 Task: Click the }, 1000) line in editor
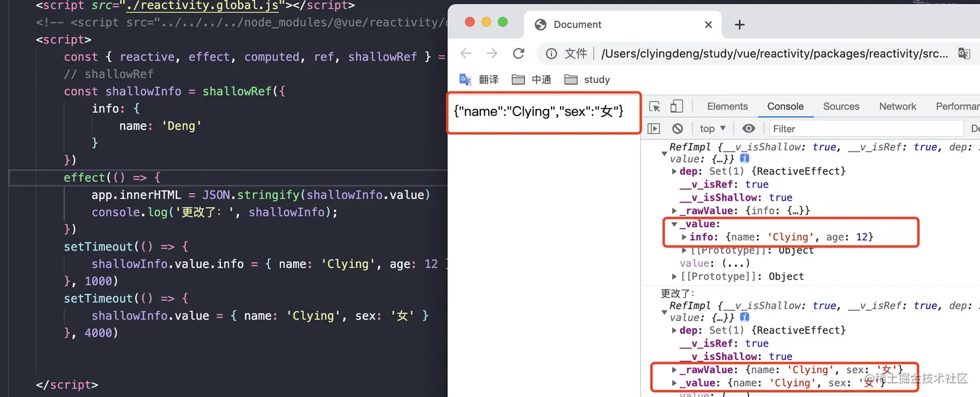pos(91,281)
